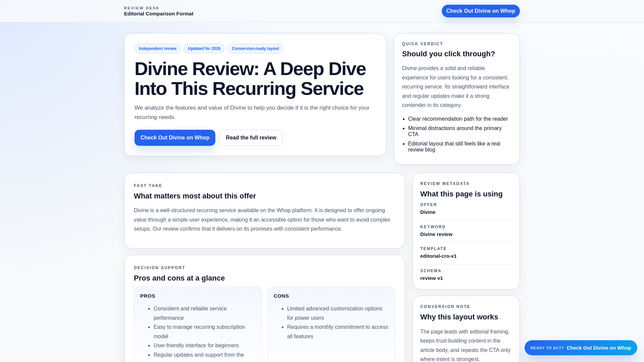
Task: Click 'Why this layout works' heading
Action: coord(459,317)
